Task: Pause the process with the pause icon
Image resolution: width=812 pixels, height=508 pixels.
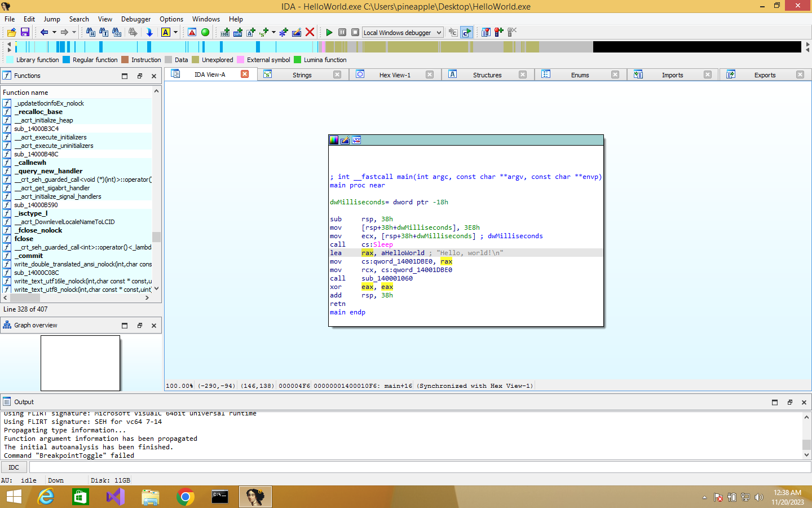Action: tap(342, 32)
